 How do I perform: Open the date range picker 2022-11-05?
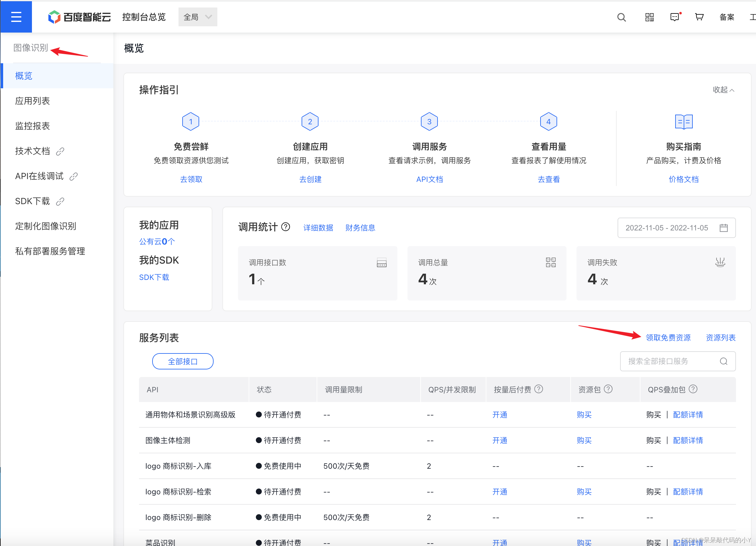676,228
